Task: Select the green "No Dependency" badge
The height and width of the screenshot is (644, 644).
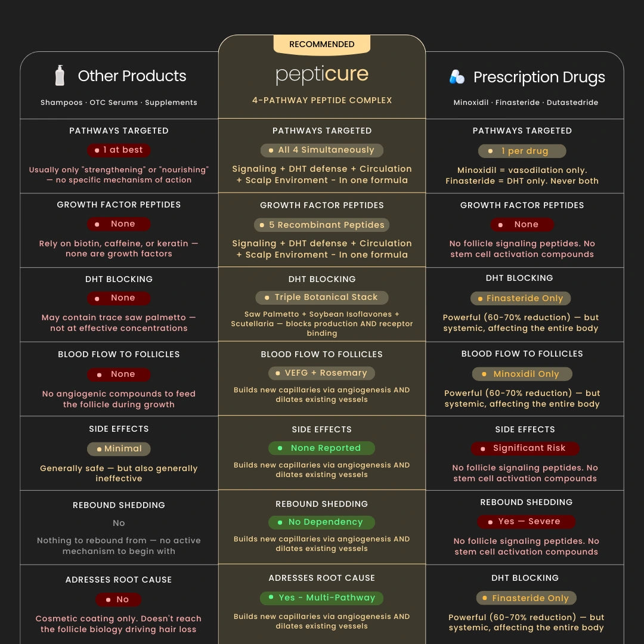Action: 322,522
